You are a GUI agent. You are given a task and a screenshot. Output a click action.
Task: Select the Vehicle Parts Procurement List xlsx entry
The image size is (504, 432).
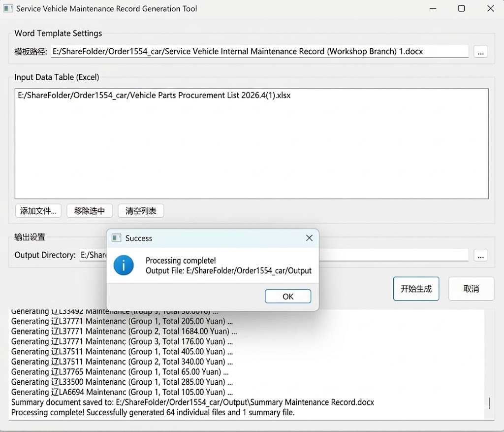click(154, 96)
